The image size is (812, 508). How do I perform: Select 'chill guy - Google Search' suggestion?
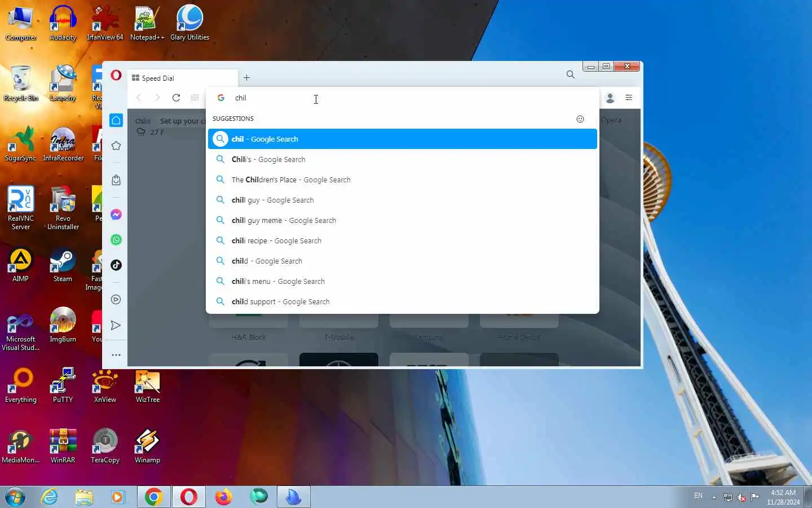(x=403, y=200)
